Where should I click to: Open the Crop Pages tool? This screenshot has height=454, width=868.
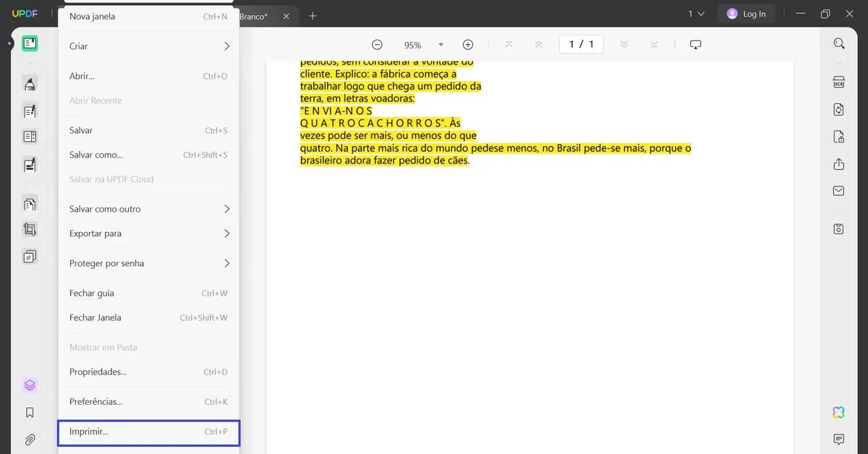tap(30, 230)
